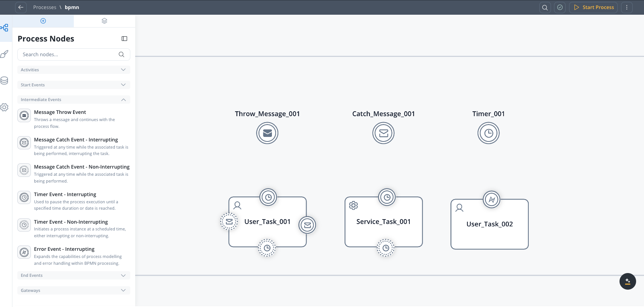
Task: Open the AI assistant sparkle button
Action: [627, 281]
